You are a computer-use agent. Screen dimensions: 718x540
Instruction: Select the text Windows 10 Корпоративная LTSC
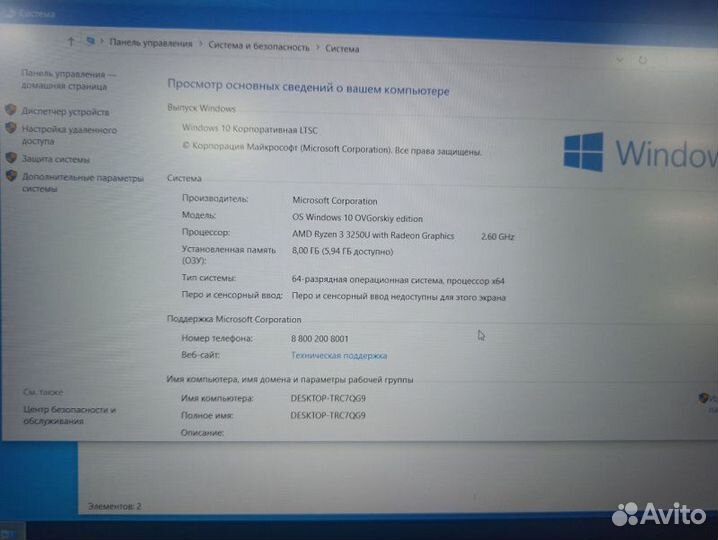tap(250, 129)
